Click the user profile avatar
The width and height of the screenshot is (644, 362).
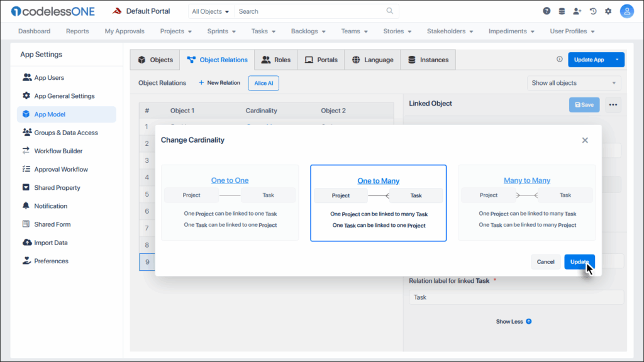[626, 11]
